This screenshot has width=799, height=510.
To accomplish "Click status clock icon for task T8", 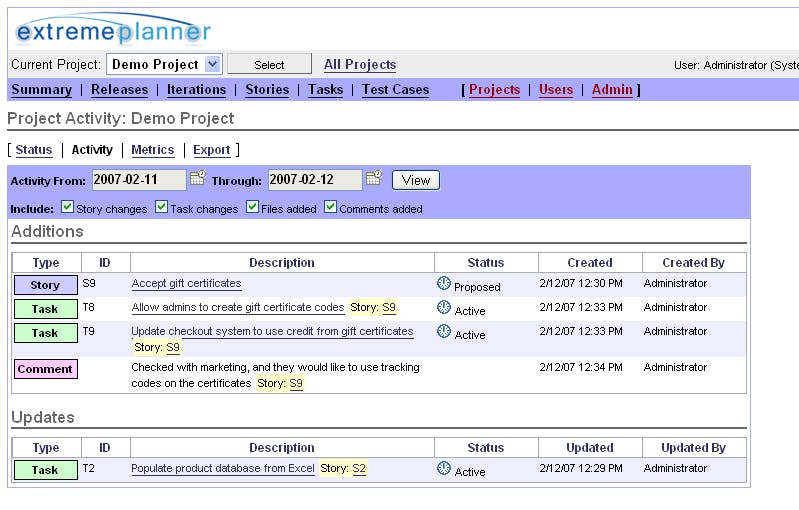I will [444, 308].
